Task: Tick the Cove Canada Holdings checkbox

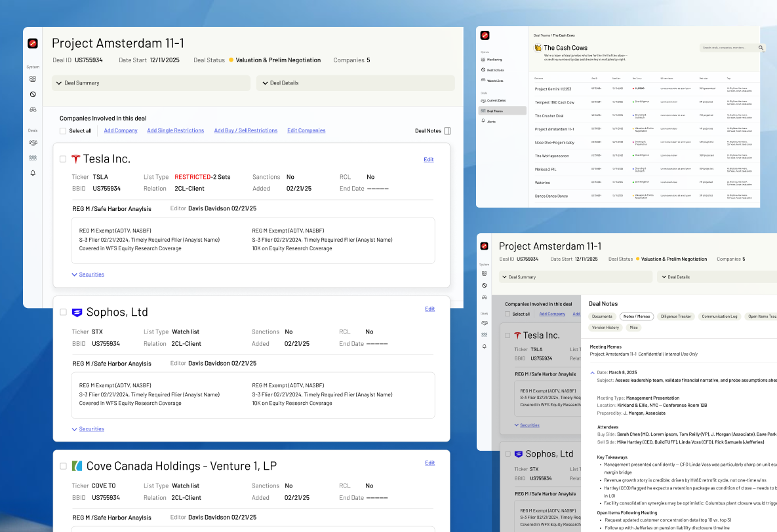Action: [x=63, y=466]
